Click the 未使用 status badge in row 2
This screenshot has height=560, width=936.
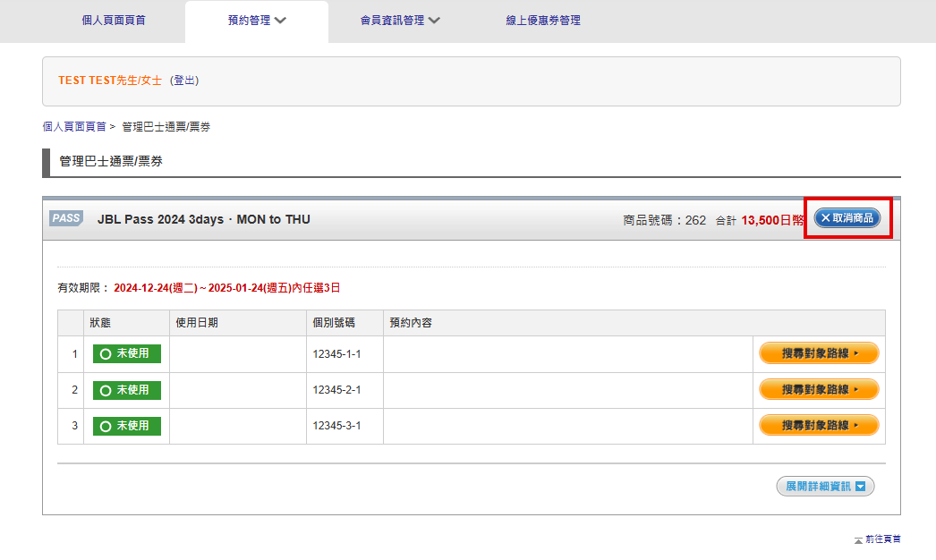(126, 390)
